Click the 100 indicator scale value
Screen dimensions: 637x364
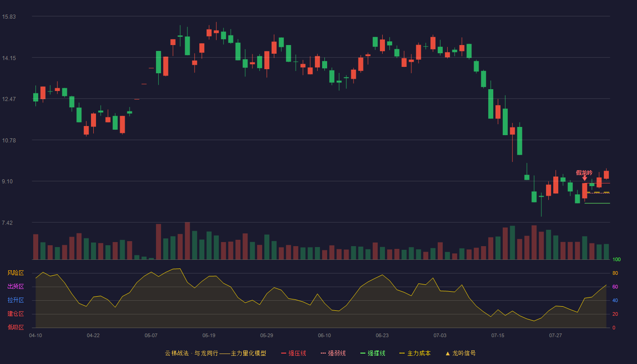click(x=617, y=260)
